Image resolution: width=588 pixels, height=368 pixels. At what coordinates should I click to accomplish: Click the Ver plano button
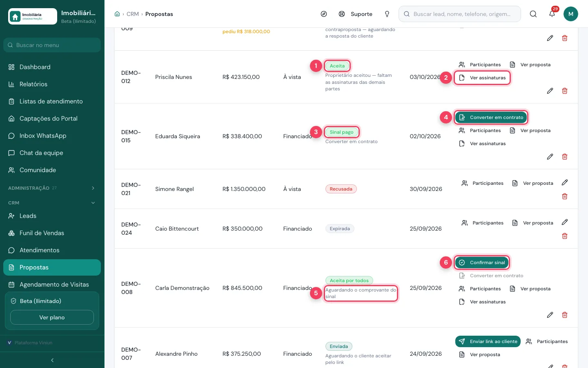coord(52,317)
